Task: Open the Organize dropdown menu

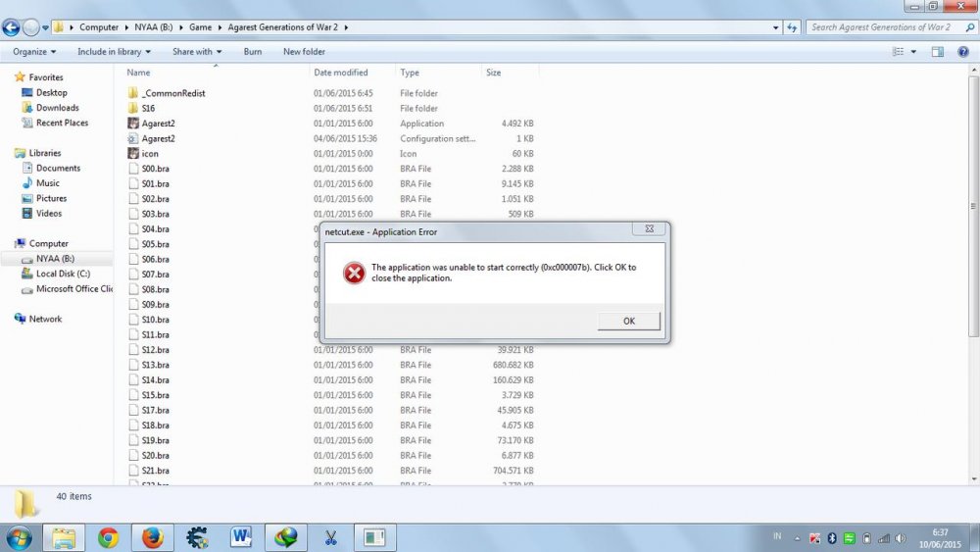Action: 34,52
